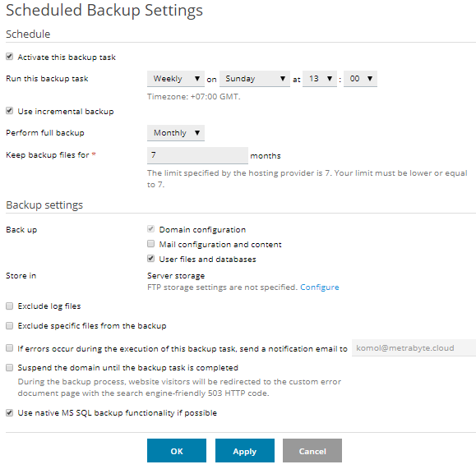Click the 'Perform full backup' label
The height and width of the screenshot is (469, 476).
[45, 133]
